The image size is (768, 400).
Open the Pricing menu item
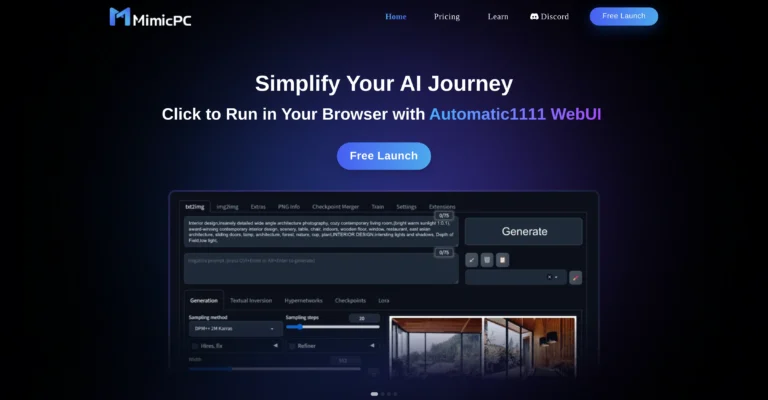[x=447, y=16]
